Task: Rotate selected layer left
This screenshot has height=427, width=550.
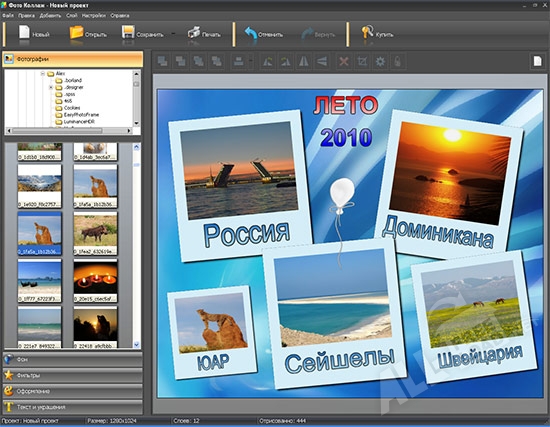Action: (268, 61)
